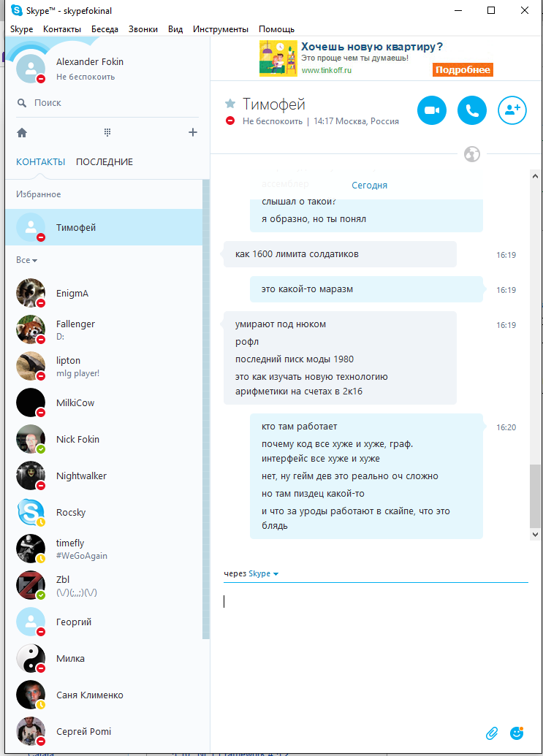Open the 'через Skype' send method dropdown
Viewport: 543px width, 756px height.
263,573
